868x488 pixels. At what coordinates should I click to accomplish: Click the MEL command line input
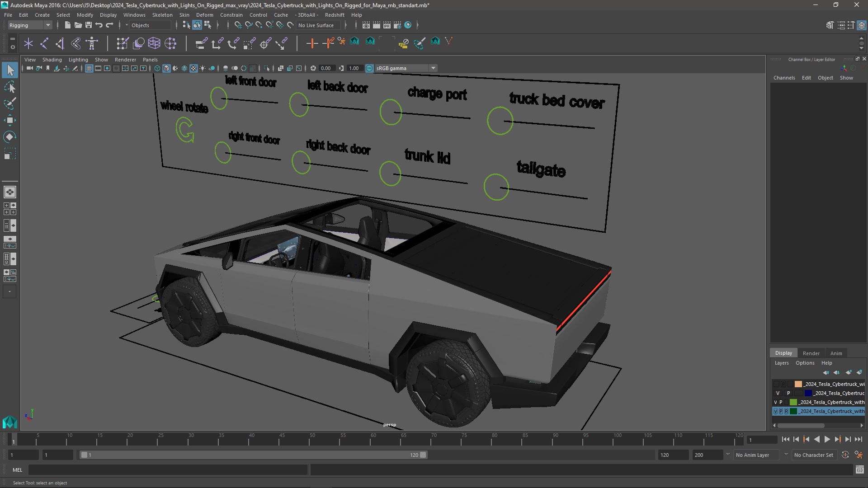pyautogui.click(x=168, y=470)
